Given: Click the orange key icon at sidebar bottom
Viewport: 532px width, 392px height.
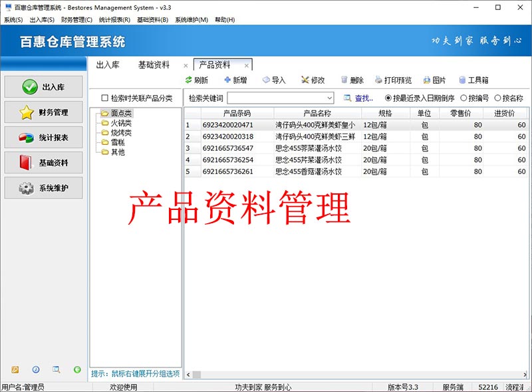Looking at the screenshot, I should point(15,369).
